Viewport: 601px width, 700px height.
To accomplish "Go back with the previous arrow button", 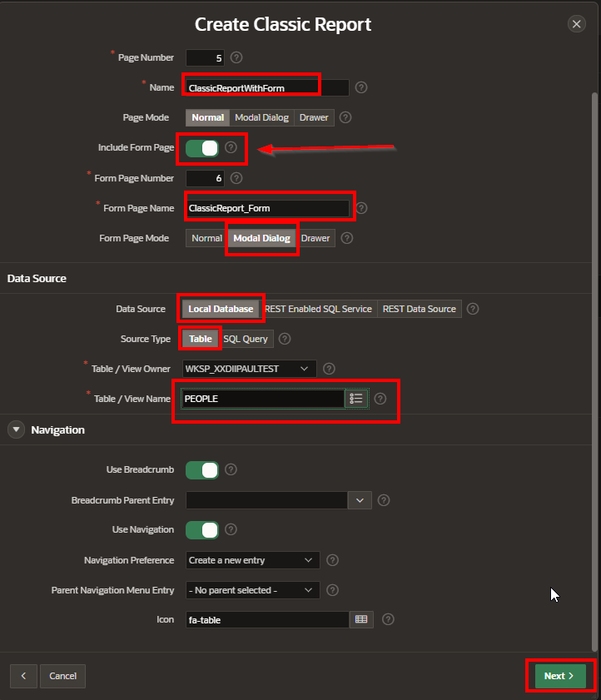I will tap(23, 676).
